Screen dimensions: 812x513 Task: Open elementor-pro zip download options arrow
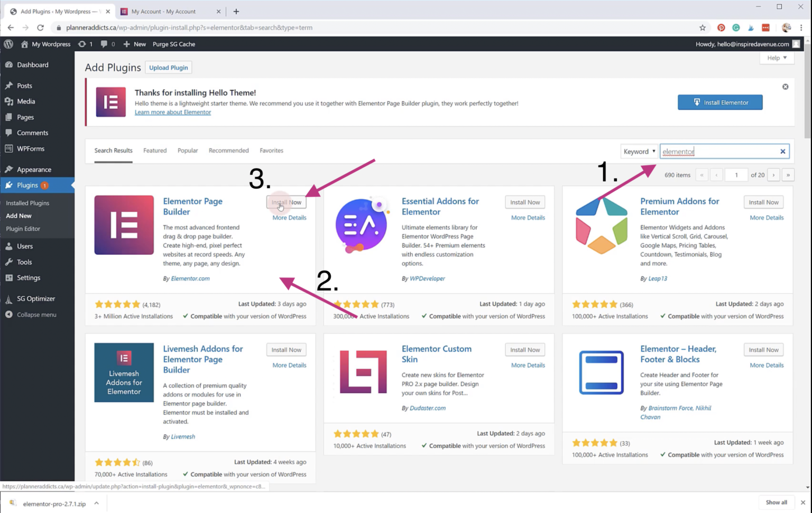coord(96,503)
